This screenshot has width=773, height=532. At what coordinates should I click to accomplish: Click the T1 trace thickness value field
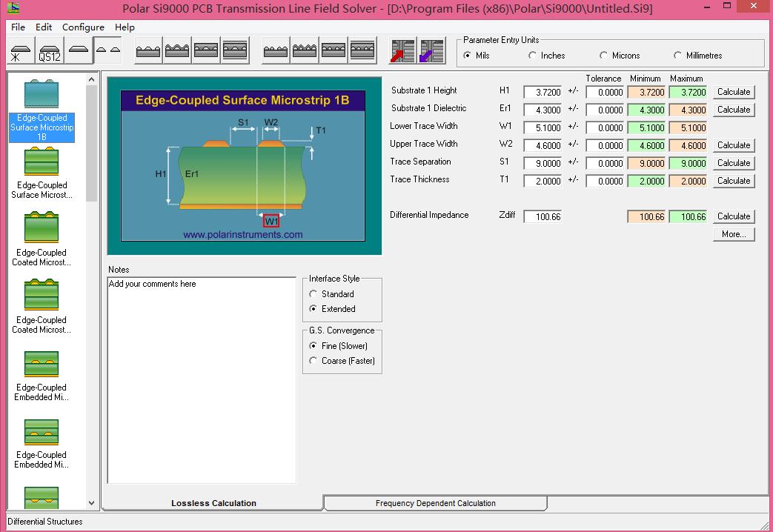(x=543, y=181)
